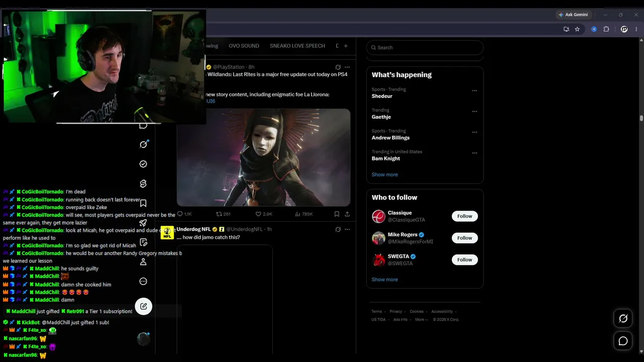The image size is (644, 362).
Task: Open the blue extension icon in Chrome toolbar
Action: tap(594, 29)
